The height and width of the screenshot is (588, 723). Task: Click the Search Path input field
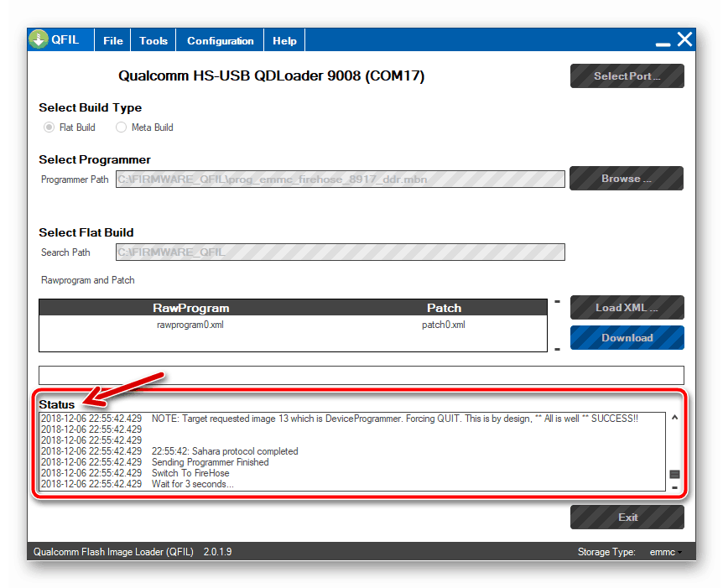(x=341, y=252)
